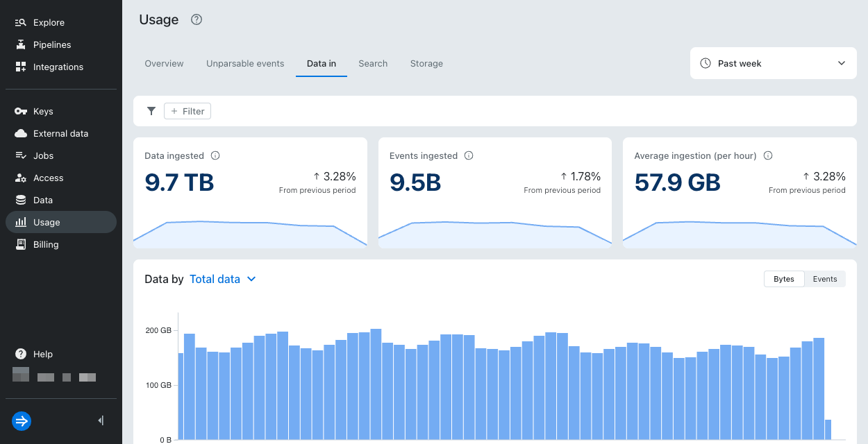Viewport: 868px width, 444px height.
Task: Click the Explore sidebar label
Action: [49, 22]
